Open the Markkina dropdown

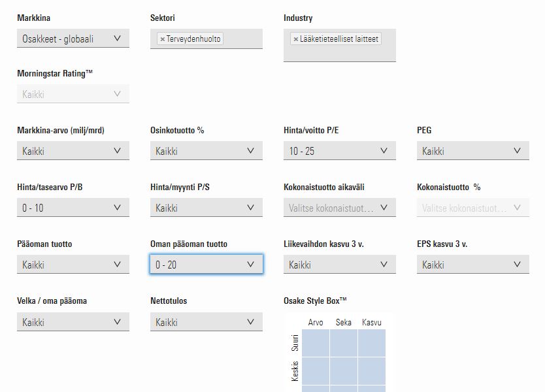point(73,39)
